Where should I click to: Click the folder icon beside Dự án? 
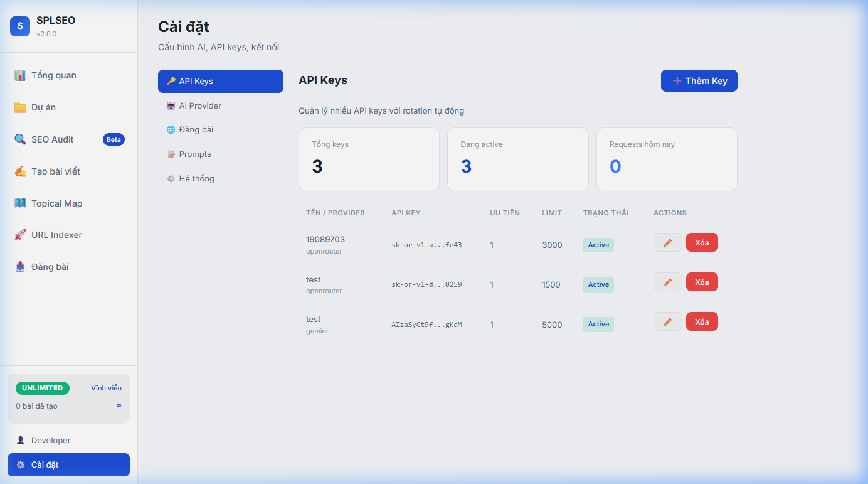tap(20, 107)
